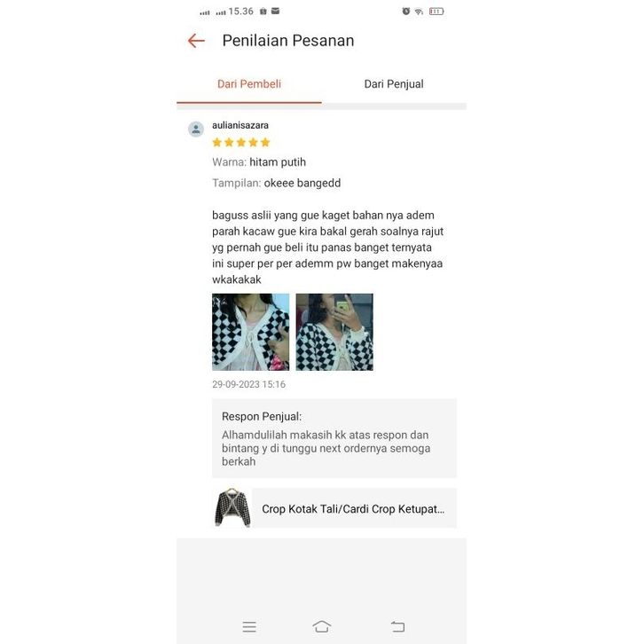Open the aulianisazara username link
This screenshot has width=644, height=644.
coord(240,125)
